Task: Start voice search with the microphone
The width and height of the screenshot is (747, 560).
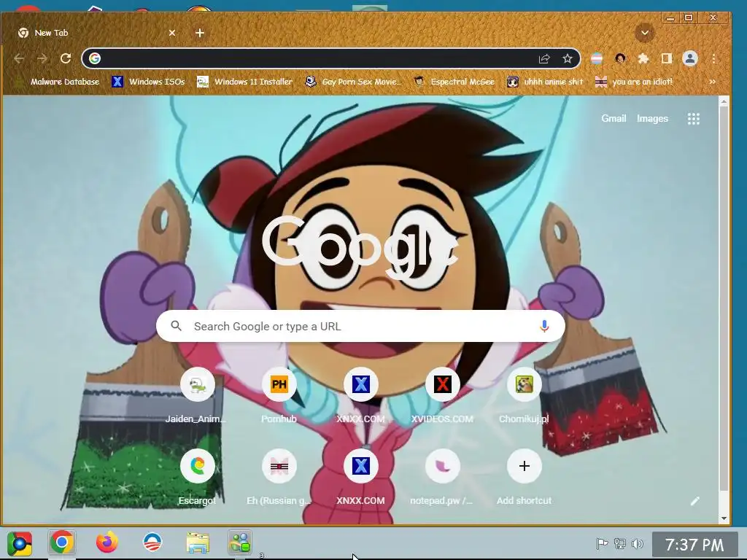Action: [544, 326]
